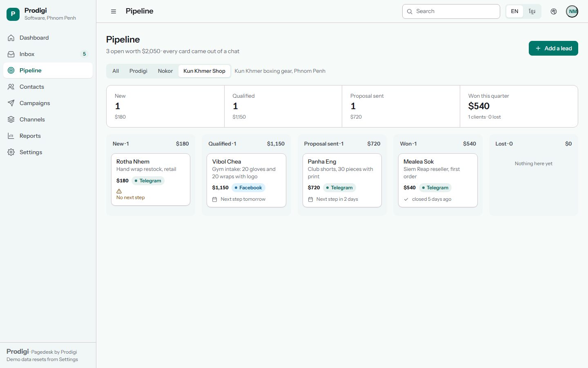
Task: Open Mealea Sok lead card
Action: coord(438,180)
